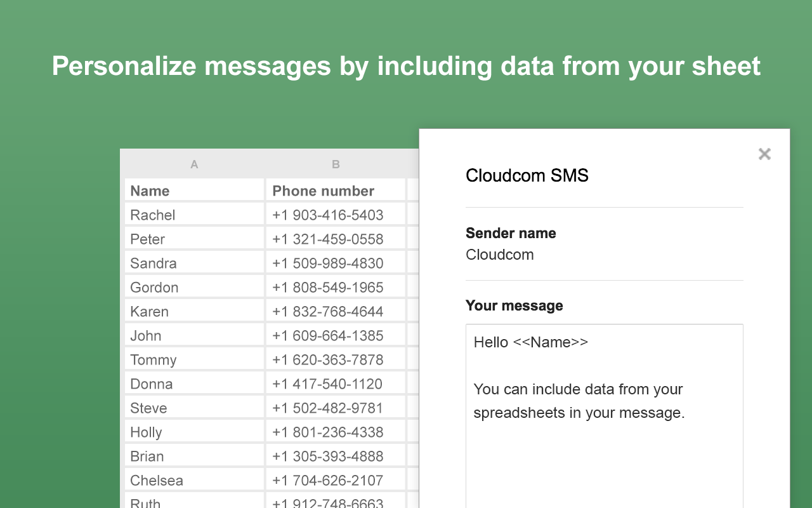The width and height of the screenshot is (812, 508).
Task: Select the cell containing Rachel
Action: click(194, 215)
